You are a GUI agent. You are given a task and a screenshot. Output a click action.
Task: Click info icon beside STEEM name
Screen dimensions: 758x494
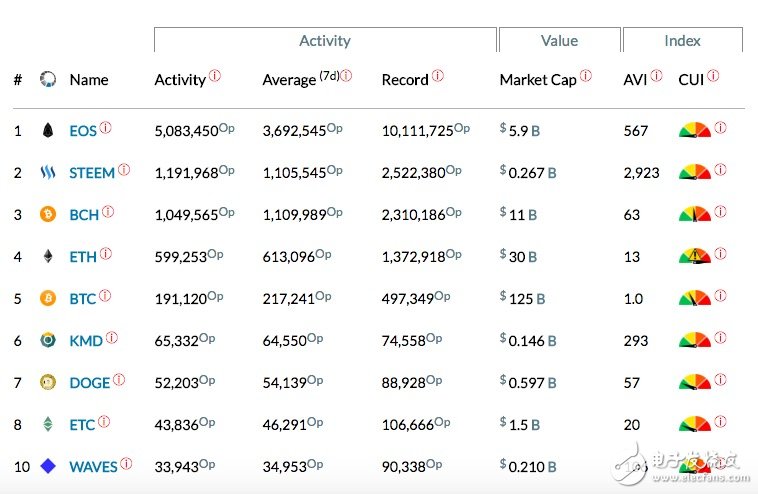(124, 170)
